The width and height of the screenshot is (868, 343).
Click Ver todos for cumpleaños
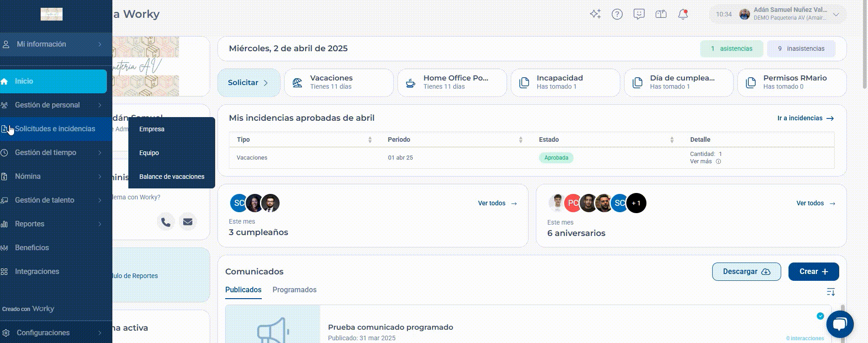(x=498, y=203)
